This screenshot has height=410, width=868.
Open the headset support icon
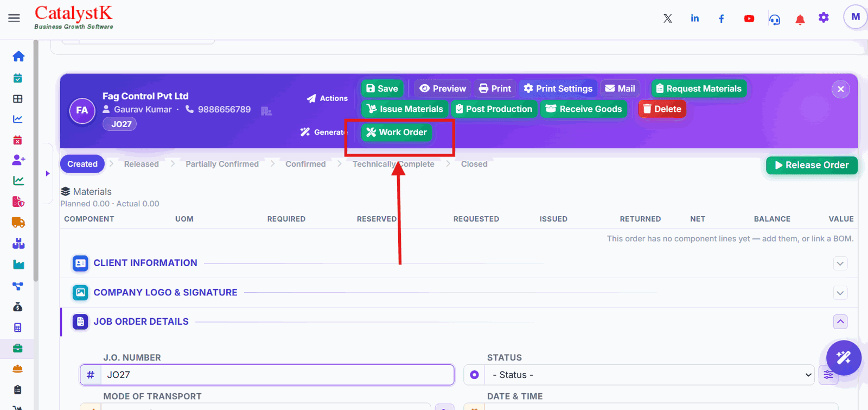(775, 20)
